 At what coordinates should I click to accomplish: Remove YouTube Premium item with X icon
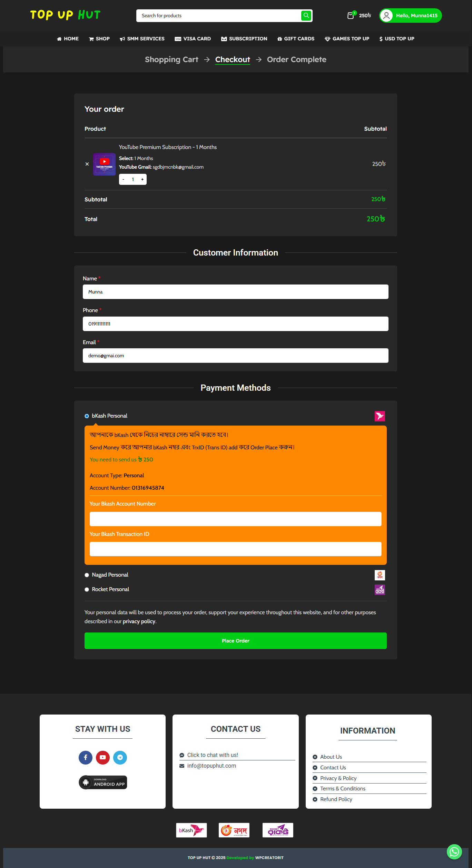point(87,164)
